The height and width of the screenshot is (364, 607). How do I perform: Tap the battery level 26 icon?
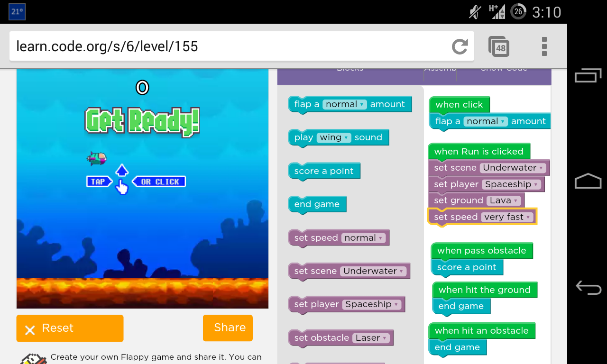(x=518, y=11)
